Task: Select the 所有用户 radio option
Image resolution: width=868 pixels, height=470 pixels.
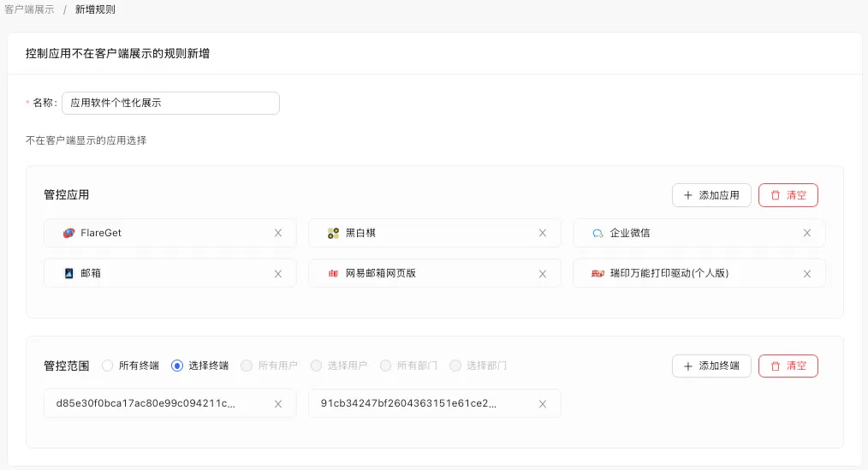Action: tap(247, 366)
